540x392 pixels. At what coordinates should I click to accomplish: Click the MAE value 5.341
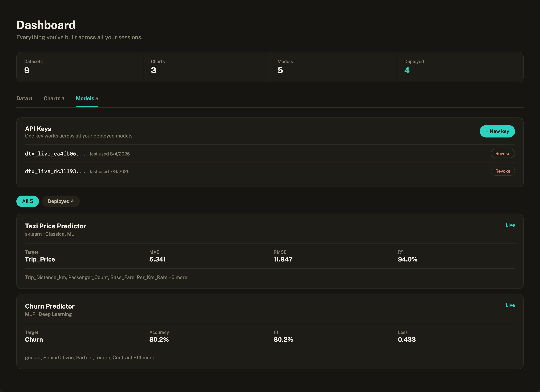(x=157, y=259)
